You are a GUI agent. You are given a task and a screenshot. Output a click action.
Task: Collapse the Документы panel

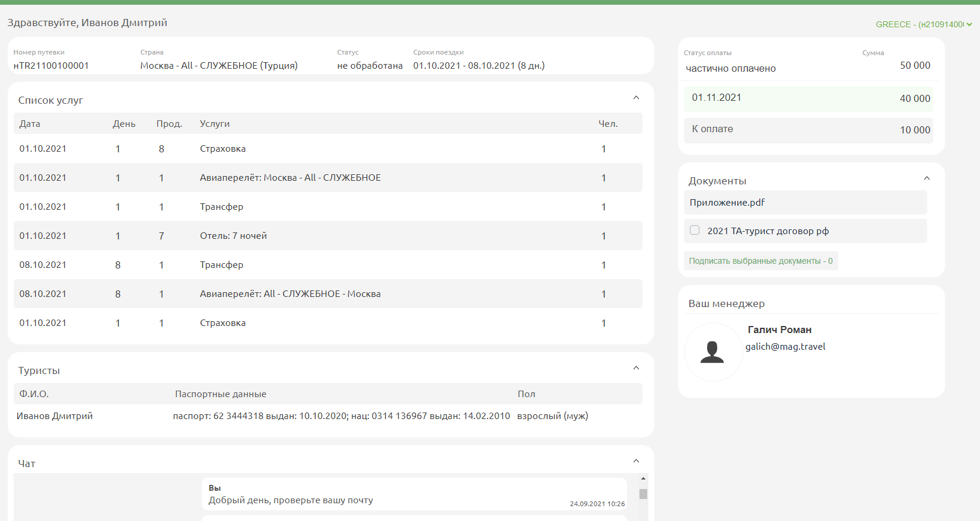pos(927,178)
